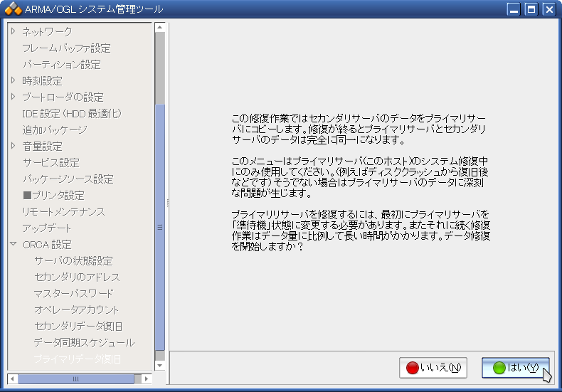Confirm with the はい(Y) button
562x392 pixels.
[x=515, y=368]
